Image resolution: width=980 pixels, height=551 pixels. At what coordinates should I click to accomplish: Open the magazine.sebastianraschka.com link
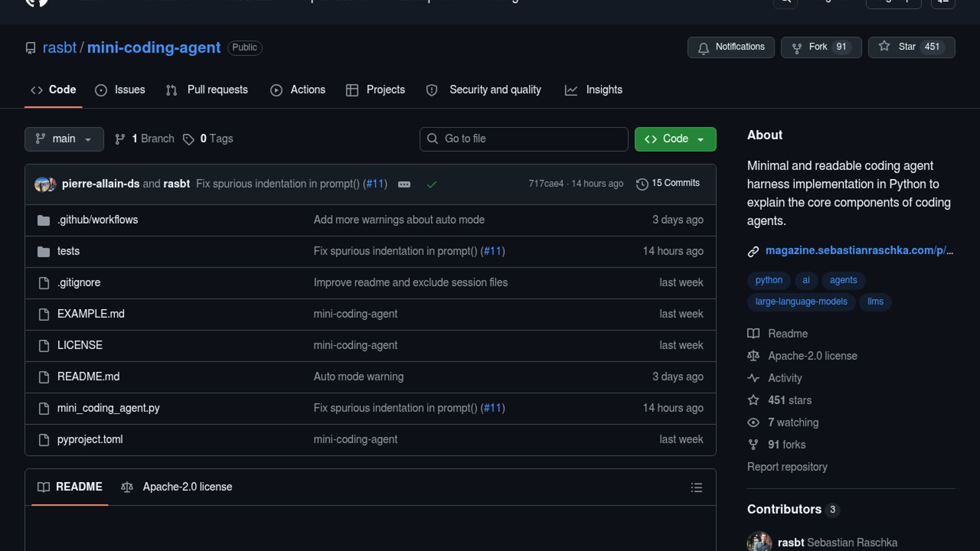click(x=859, y=251)
